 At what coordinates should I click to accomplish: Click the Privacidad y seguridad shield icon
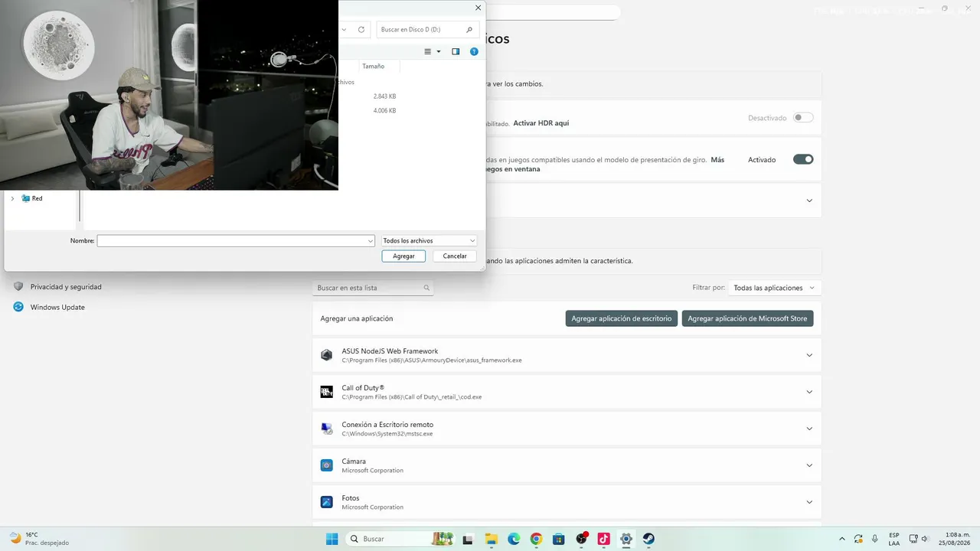pos(18,286)
